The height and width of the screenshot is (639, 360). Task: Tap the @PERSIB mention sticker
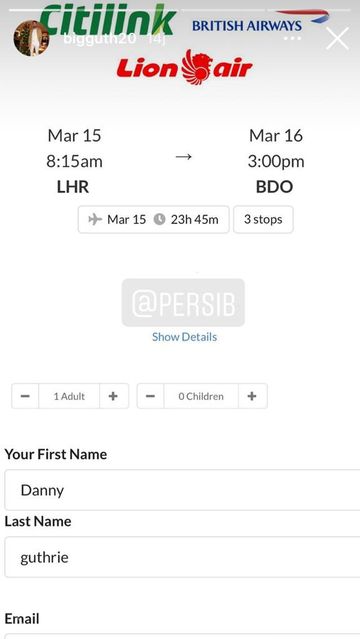pyautogui.click(x=183, y=303)
